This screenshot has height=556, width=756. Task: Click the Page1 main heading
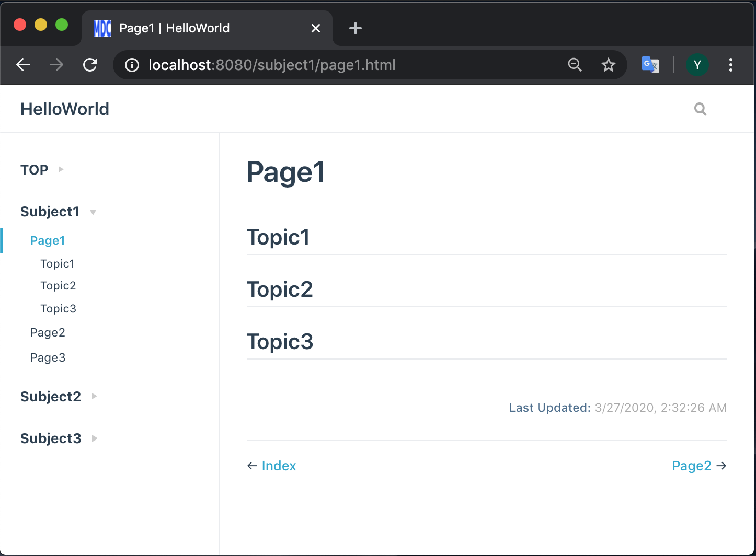[286, 172]
